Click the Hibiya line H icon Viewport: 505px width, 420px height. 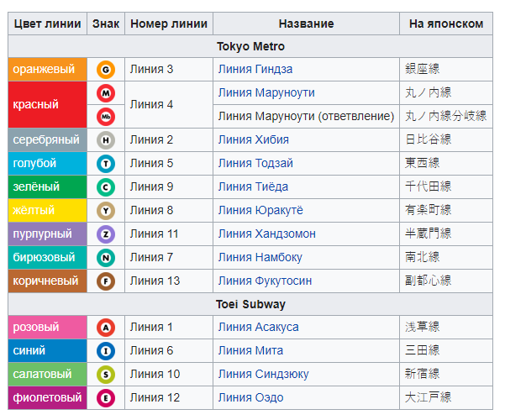click(106, 140)
